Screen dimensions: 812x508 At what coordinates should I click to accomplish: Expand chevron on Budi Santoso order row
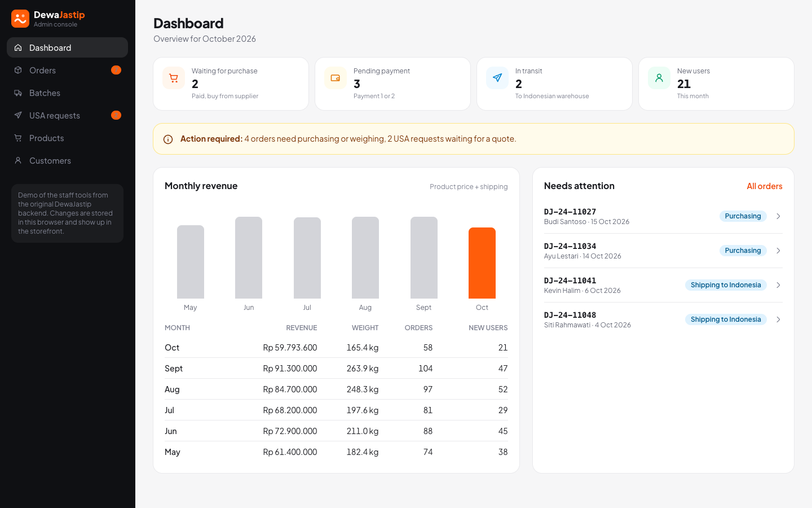tap(778, 216)
